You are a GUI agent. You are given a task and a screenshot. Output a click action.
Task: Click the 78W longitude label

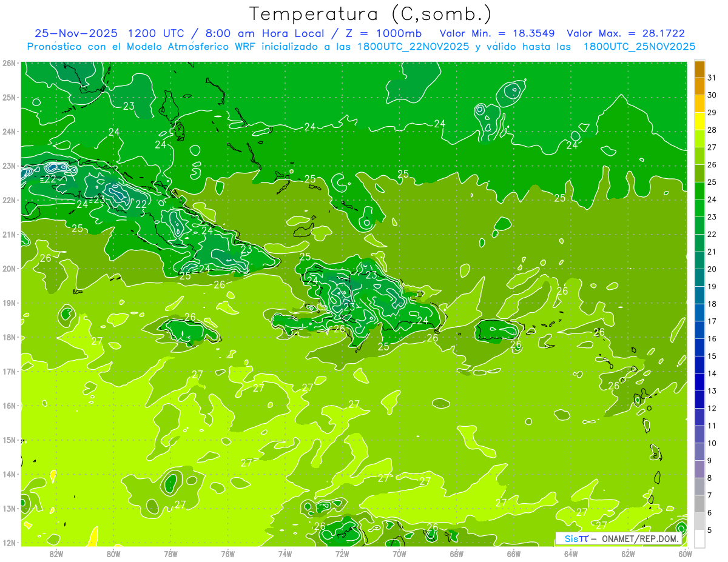pos(170,554)
